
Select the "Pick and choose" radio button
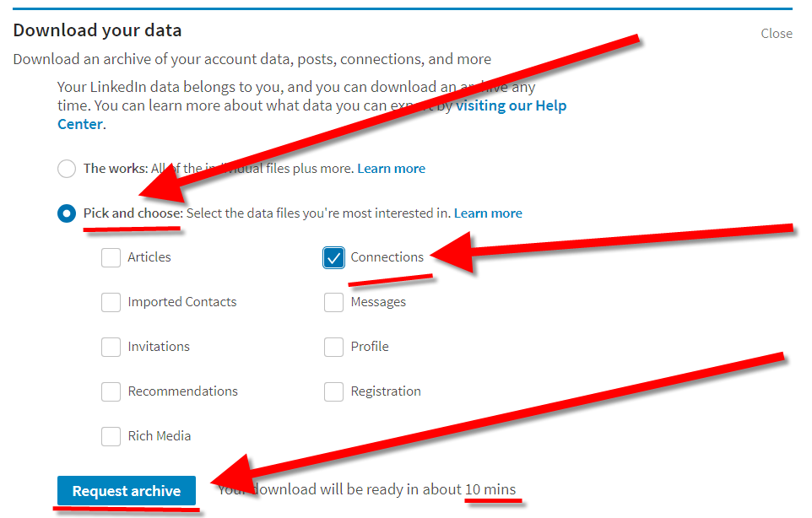pos(67,213)
